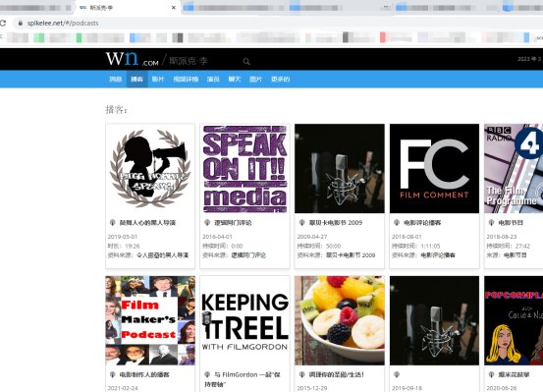Open the Keeping It Reel thumbnail
This screenshot has width=543, height=392.
pos(244,320)
